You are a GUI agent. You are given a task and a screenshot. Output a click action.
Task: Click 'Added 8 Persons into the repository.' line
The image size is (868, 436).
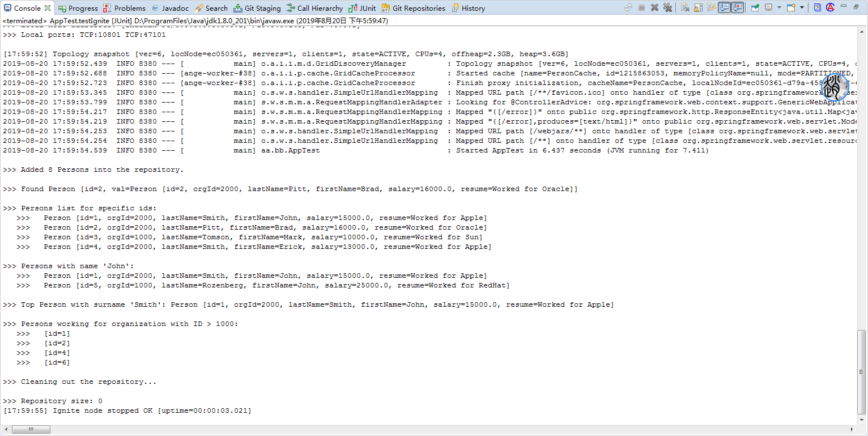93,170
